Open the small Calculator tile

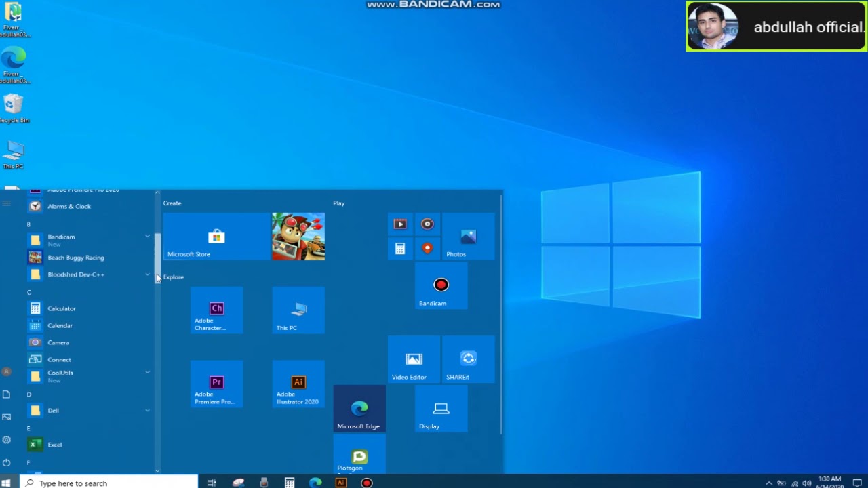[400, 249]
